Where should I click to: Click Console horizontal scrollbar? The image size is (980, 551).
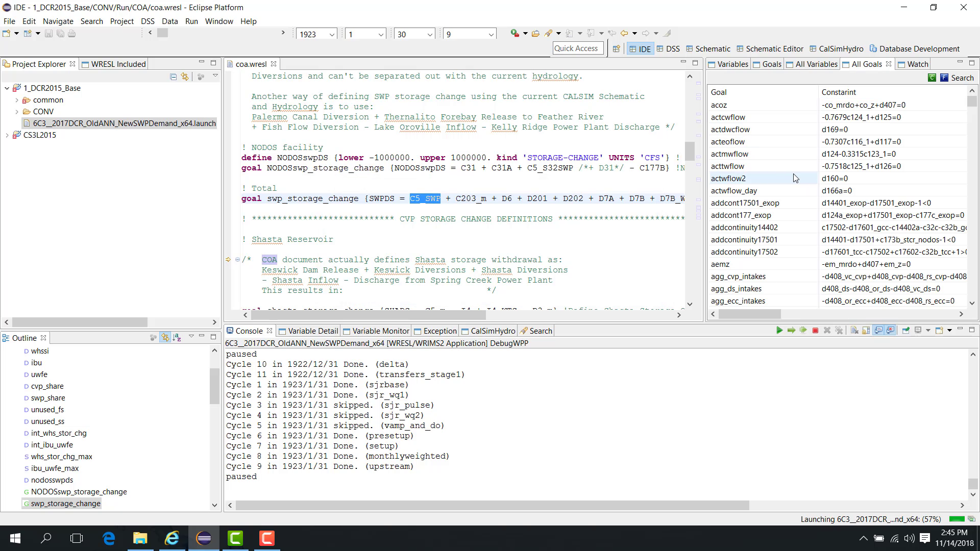coord(492,505)
